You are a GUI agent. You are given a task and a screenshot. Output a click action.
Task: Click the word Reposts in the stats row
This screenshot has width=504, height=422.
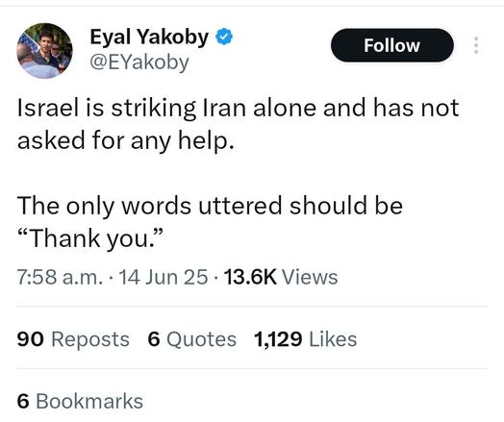(90, 339)
